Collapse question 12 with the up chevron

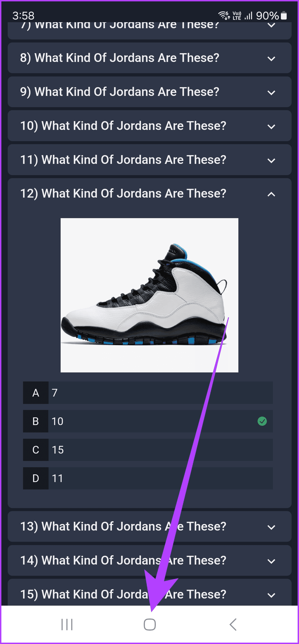tap(271, 194)
